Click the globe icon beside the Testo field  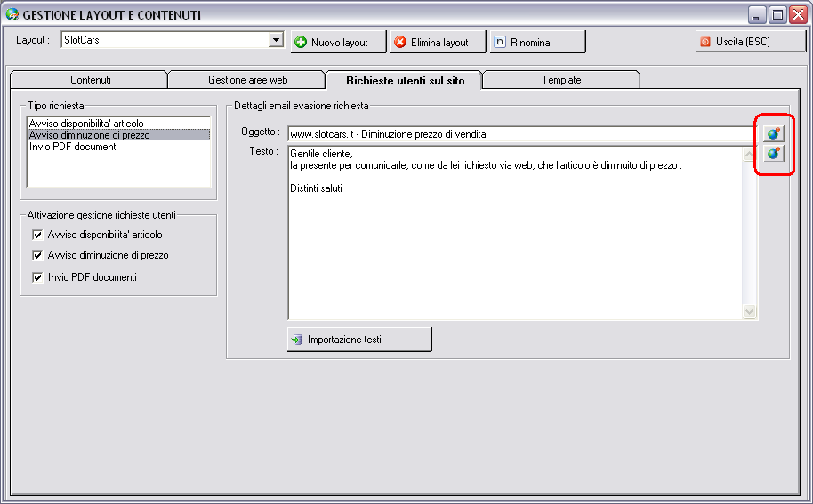(774, 153)
